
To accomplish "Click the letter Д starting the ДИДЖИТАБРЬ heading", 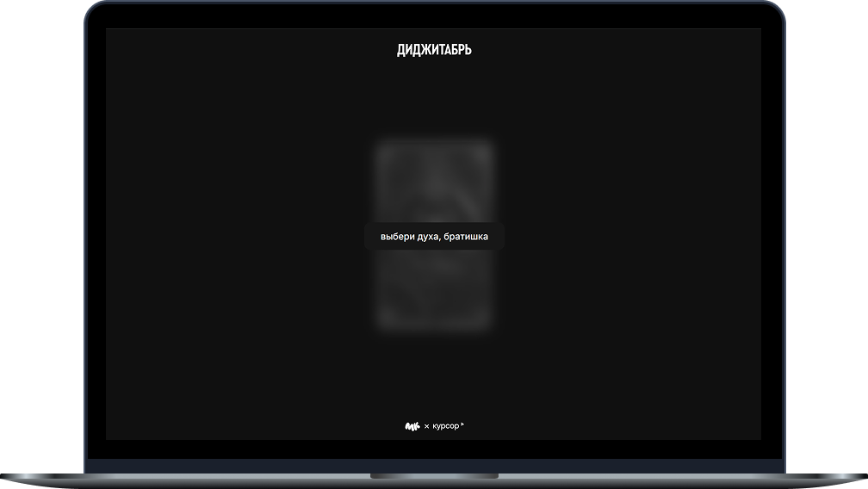I will (401, 50).
